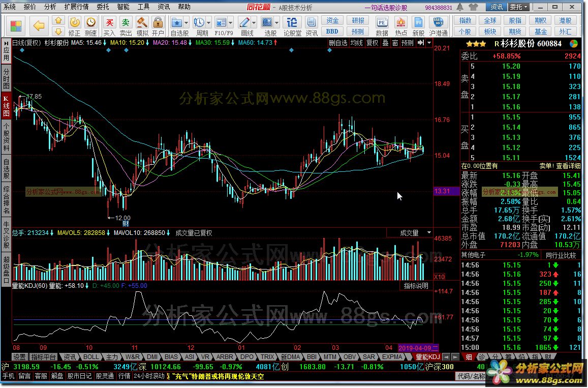Click the page-down arrow toolbar icon
588x388 pixels.
point(58,32)
